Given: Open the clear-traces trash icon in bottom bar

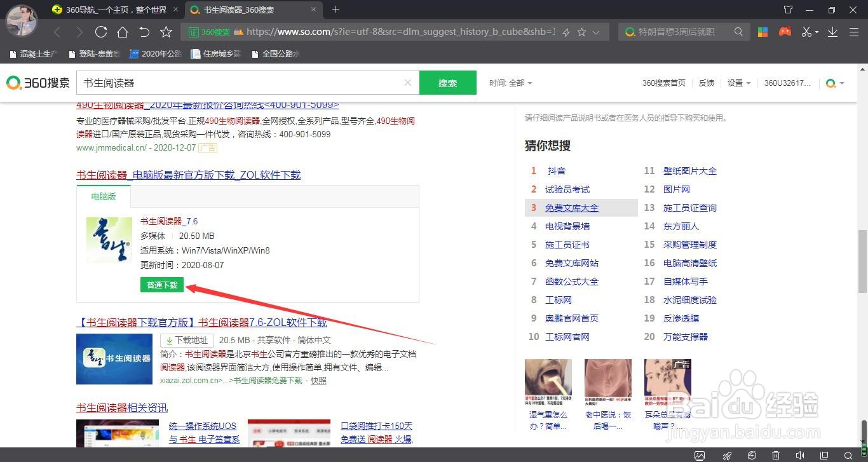Looking at the screenshot, I should click(x=776, y=455).
